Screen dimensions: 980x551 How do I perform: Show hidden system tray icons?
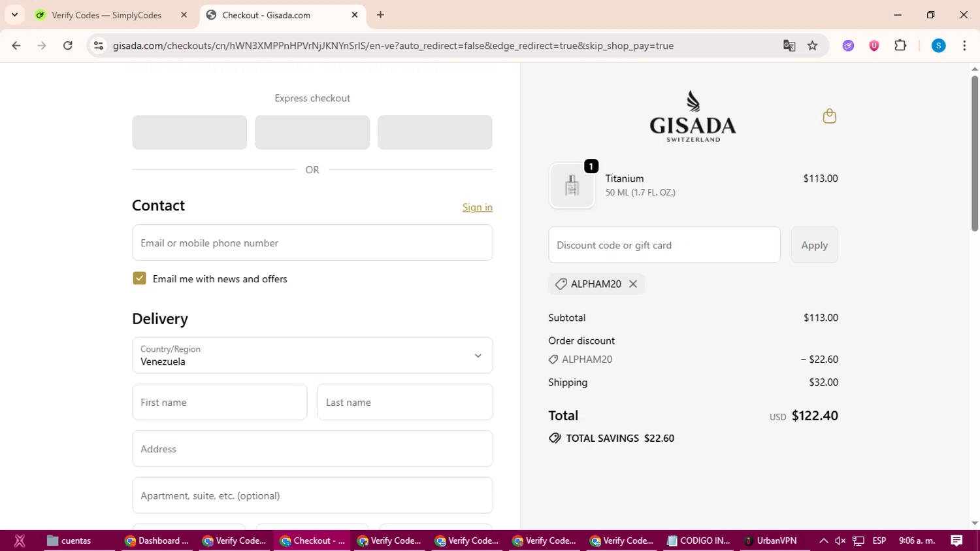coord(824,541)
